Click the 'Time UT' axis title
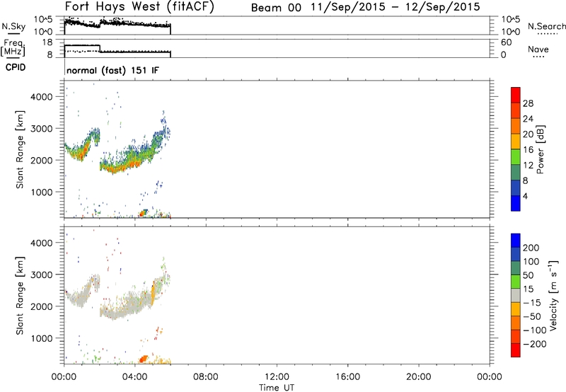Screen dimensions: 566x392 [x=277, y=388]
